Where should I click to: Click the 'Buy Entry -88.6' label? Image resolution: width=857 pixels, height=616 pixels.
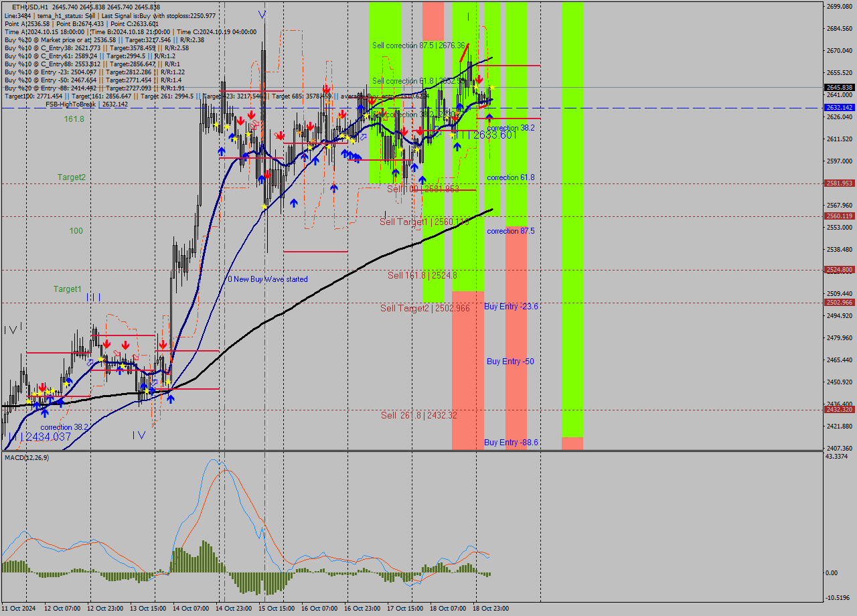[512, 443]
